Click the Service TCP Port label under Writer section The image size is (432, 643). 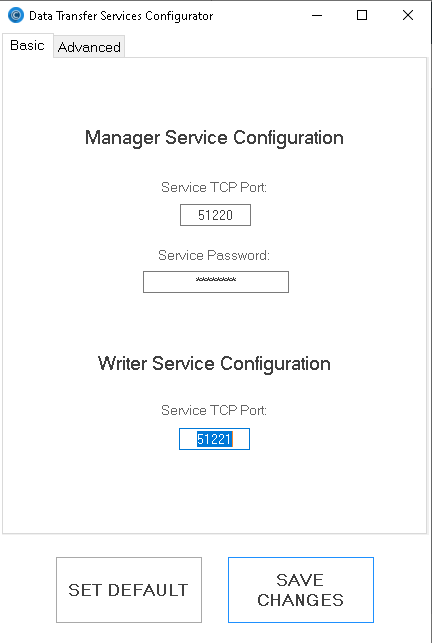(x=214, y=410)
